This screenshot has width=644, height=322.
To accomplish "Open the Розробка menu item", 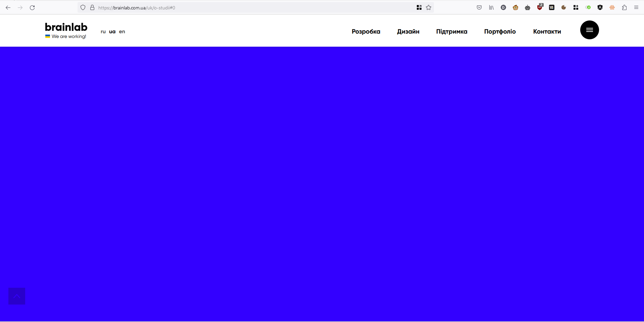I will (x=366, y=32).
